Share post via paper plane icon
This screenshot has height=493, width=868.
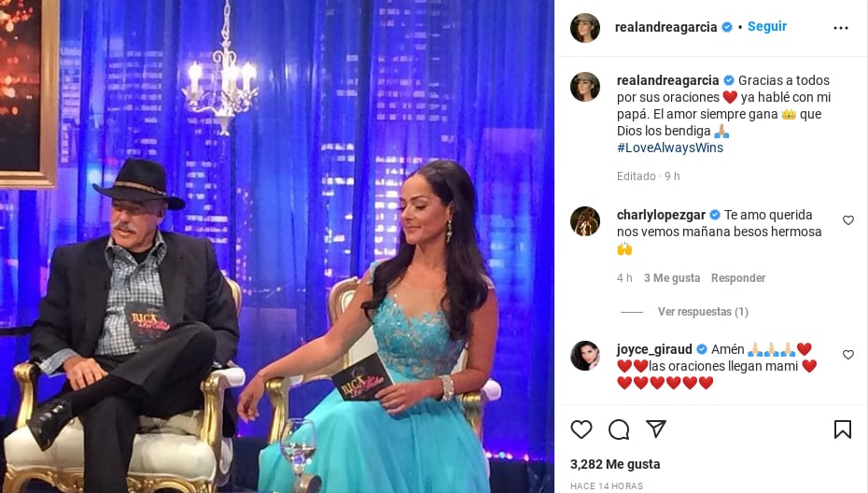coord(656,429)
